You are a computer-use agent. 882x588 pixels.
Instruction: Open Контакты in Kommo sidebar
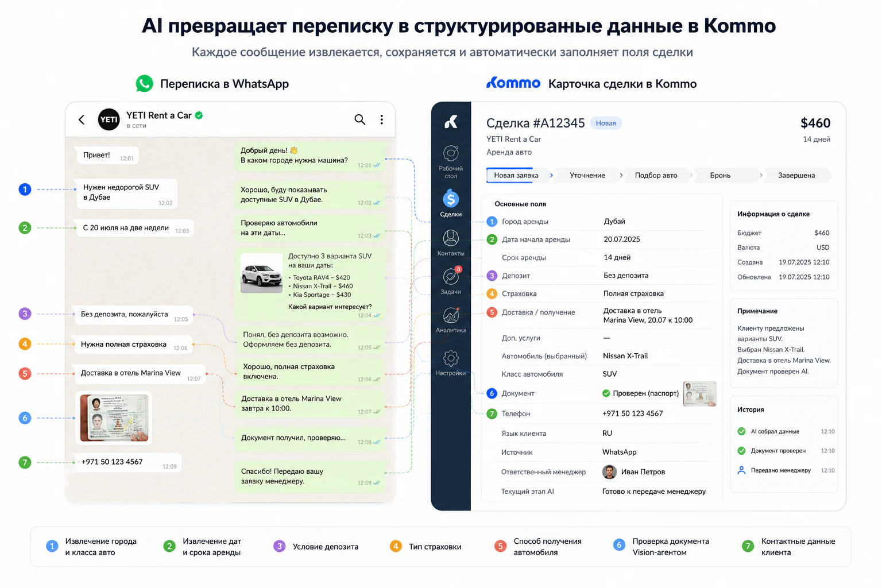pos(451,243)
